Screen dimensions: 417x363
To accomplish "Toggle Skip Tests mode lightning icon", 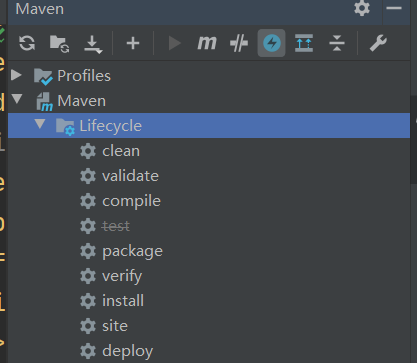I will point(272,43).
